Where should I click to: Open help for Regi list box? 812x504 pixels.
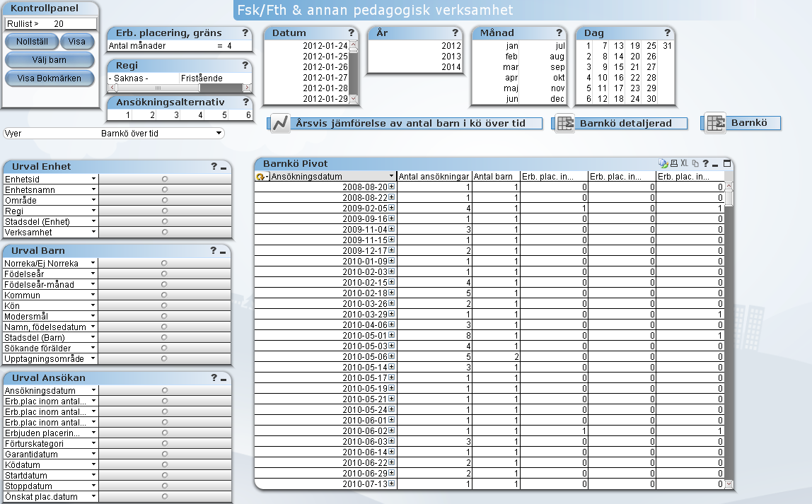pyautogui.click(x=245, y=65)
